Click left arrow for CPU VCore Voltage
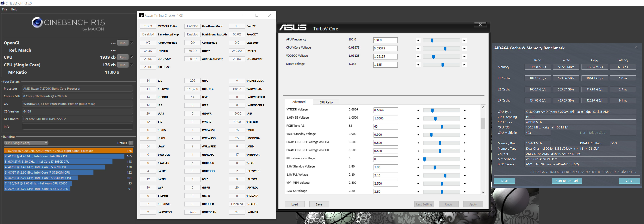Screen dimensions: 644x224 click(x=418, y=48)
